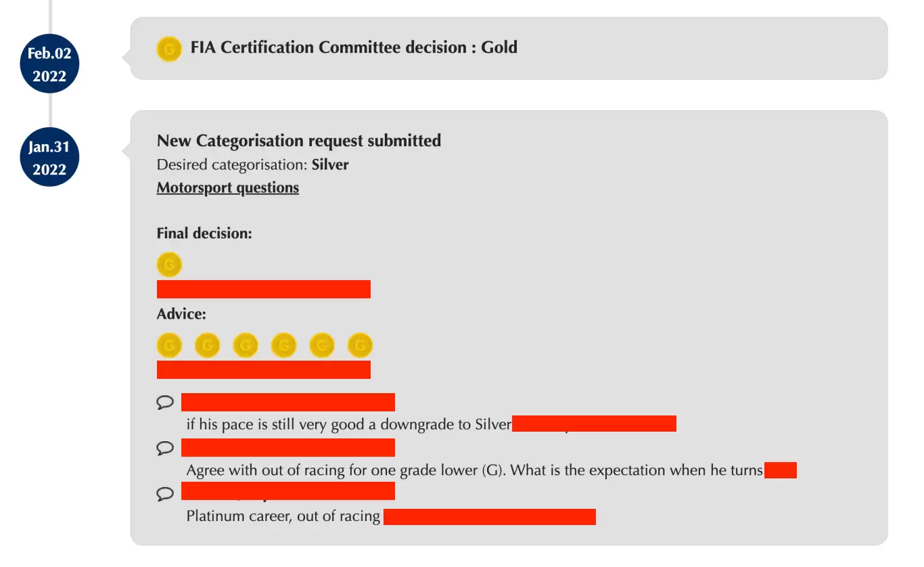The width and height of the screenshot is (924, 567).
Task: Click the comment about pace and downgrade to Silver
Action: pos(348,425)
